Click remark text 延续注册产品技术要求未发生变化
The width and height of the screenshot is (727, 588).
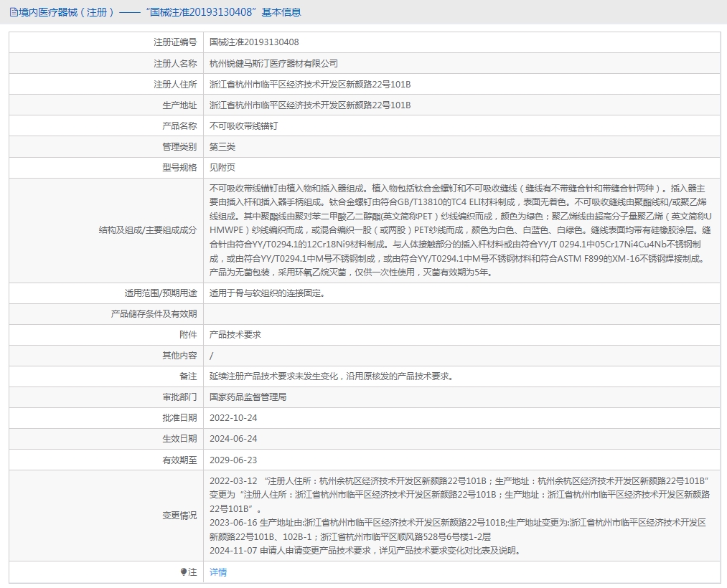pos(273,376)
